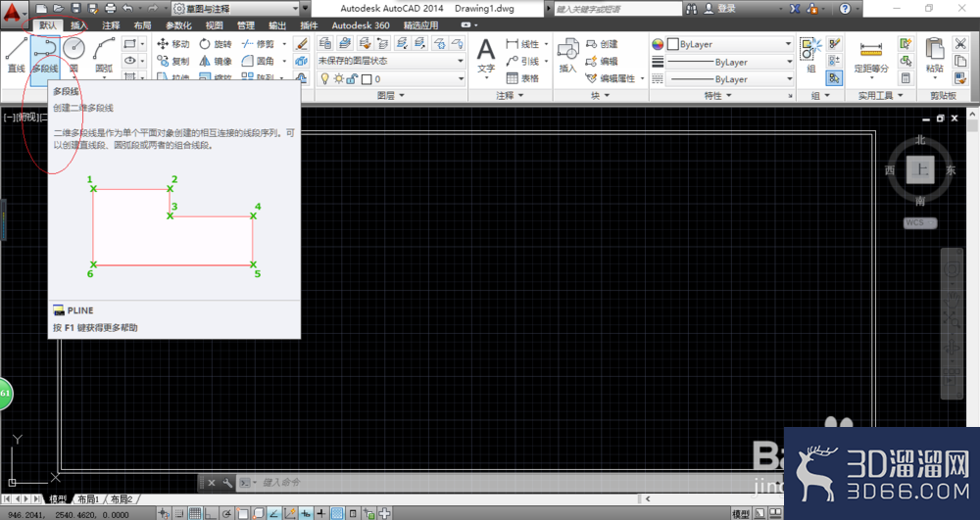Toggle the grid display in status bar
The image size is (980, 520).
point(195,514)
